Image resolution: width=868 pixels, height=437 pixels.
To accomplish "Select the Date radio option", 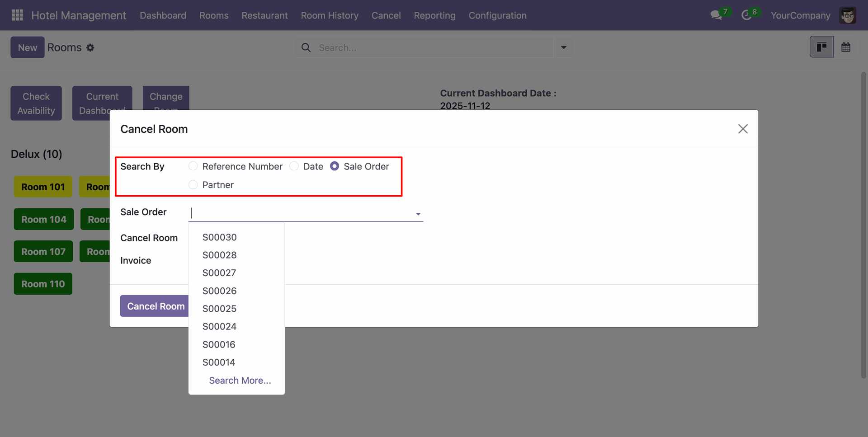I will (x=294, y=166).
